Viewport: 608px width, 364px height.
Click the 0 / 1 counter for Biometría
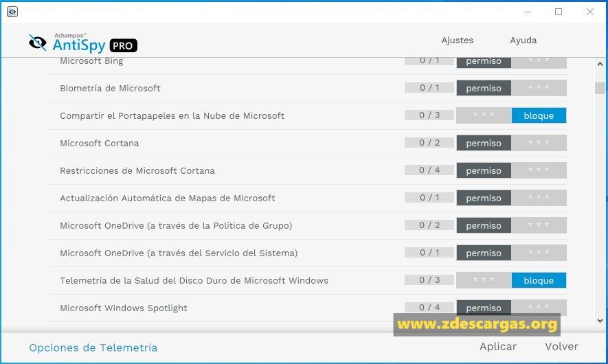pos(429,88)
